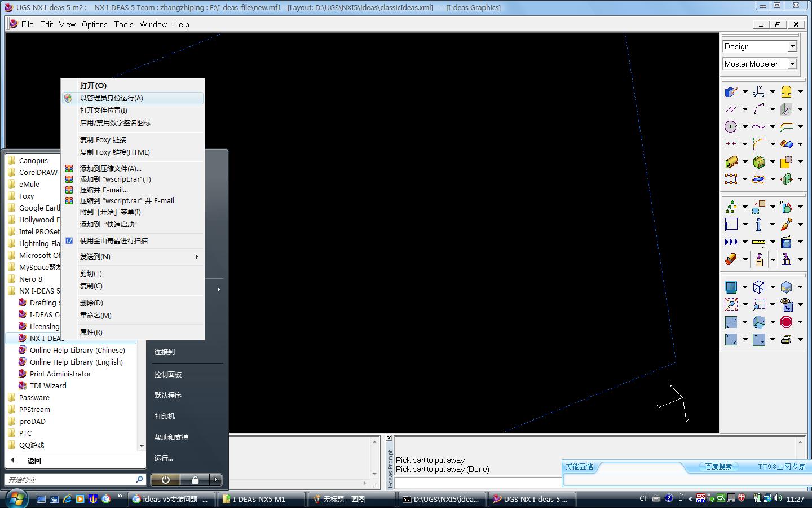The height and width of the screenshot is (508, 812).
Task: Select the yellow keyhole-shaped part icon
Action: [787, 92]
